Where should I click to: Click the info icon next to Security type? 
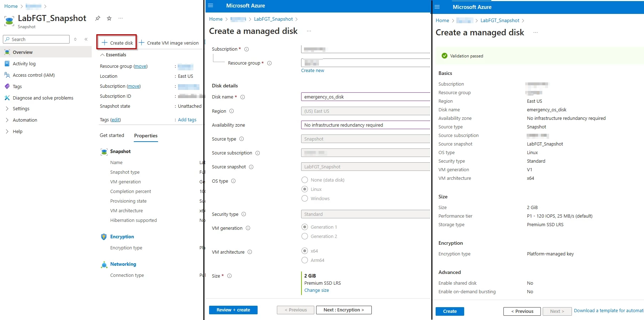244,214
